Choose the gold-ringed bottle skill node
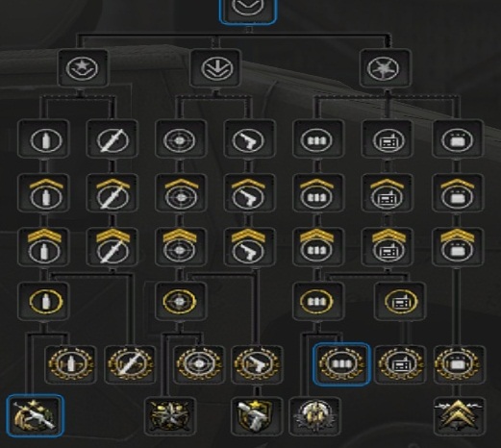 click(43, 301)
